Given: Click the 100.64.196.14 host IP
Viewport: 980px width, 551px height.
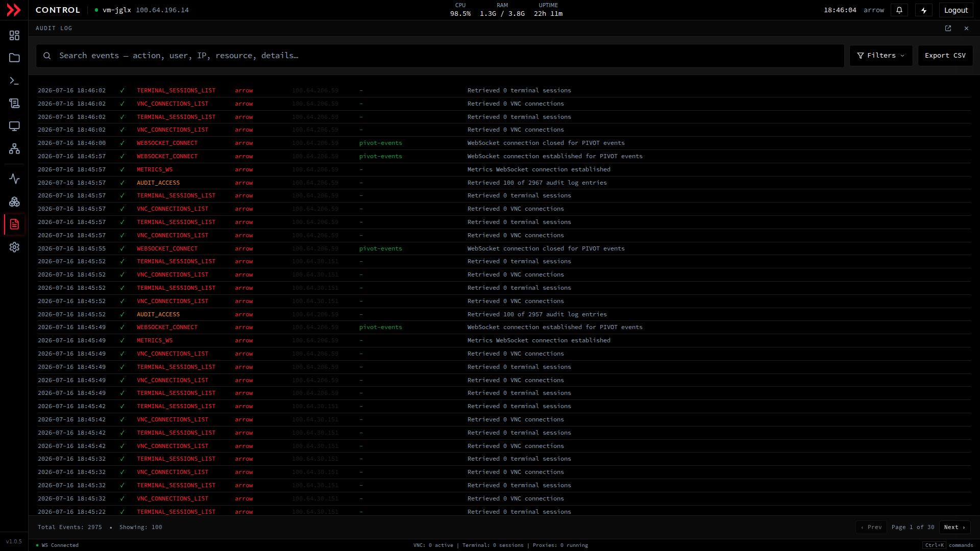Looking at the screenshot, I should point(162,10).
